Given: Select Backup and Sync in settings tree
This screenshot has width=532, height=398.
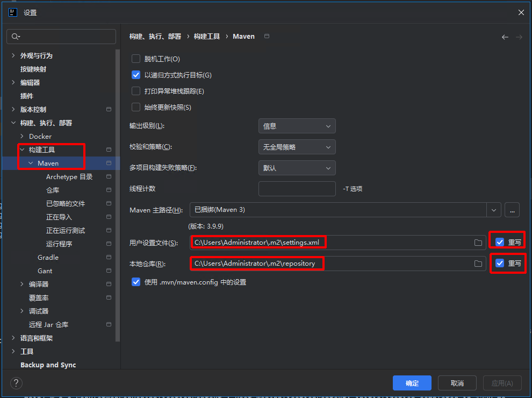Looking at the screenshot, I should pyautogui.click(x=48, y=365).
